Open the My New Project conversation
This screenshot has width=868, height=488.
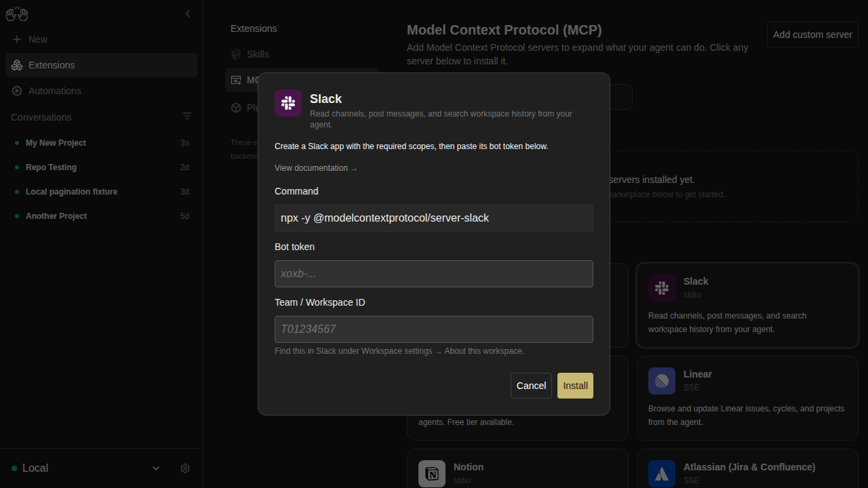click(102, 143)
